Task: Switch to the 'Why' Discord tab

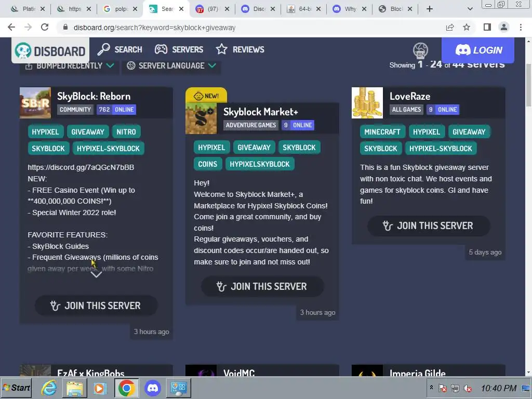Action: click(x=350, y=9)
